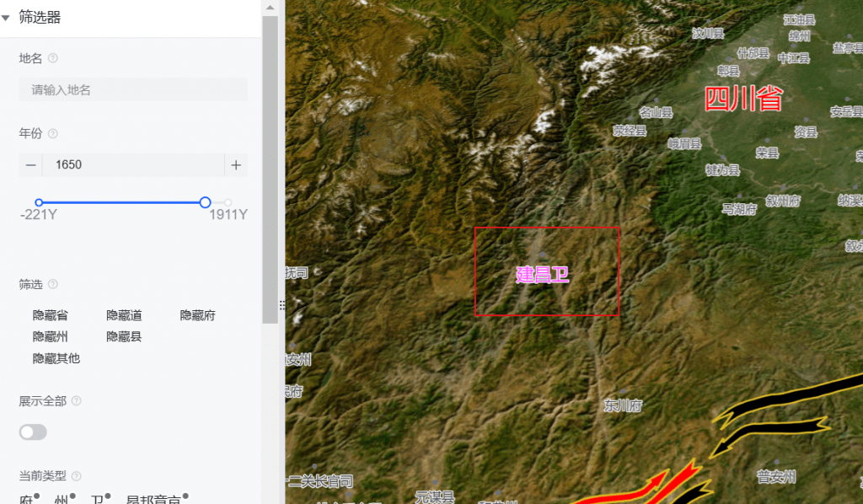Increase the year with the plus button
This screenshot has width=863, height=504.
[x=236, y=165]
